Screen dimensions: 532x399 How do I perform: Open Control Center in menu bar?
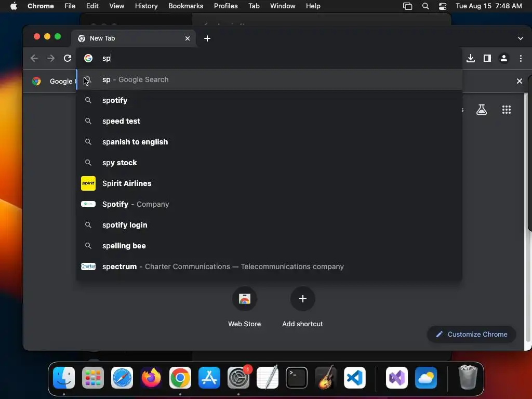443,6
